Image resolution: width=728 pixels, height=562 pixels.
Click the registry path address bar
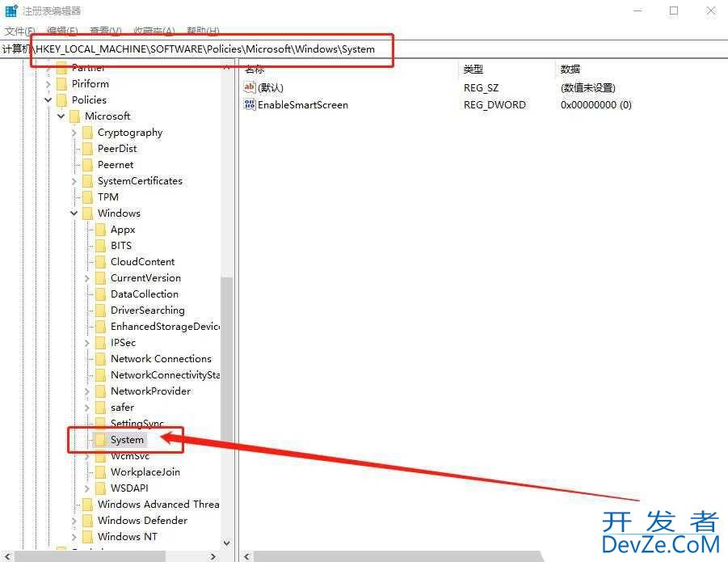click(364, 49)
